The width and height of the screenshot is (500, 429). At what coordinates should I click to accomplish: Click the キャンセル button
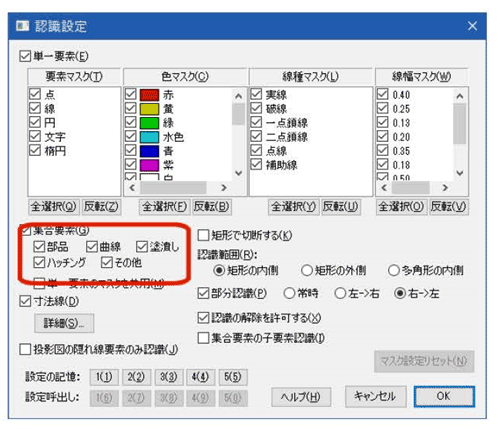click(375, 396)
